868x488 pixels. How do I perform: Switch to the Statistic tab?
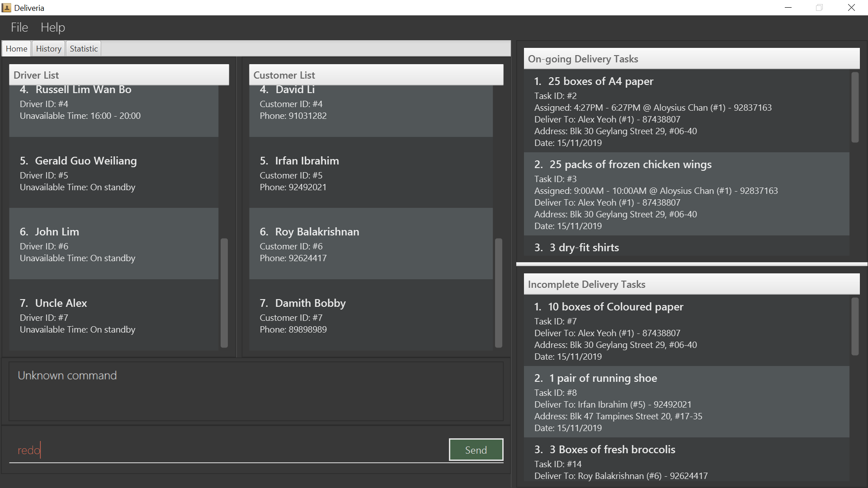point(84,49)
